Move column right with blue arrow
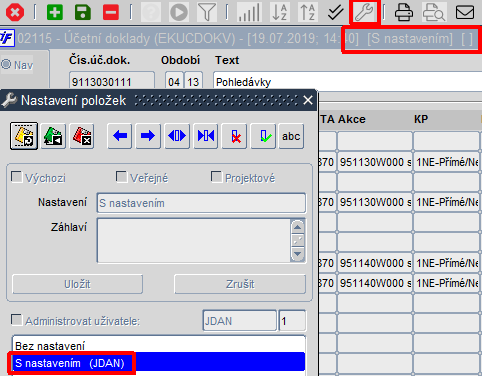Image resolution: width=482 pixels, height=376 pixels. pos(148,136)
